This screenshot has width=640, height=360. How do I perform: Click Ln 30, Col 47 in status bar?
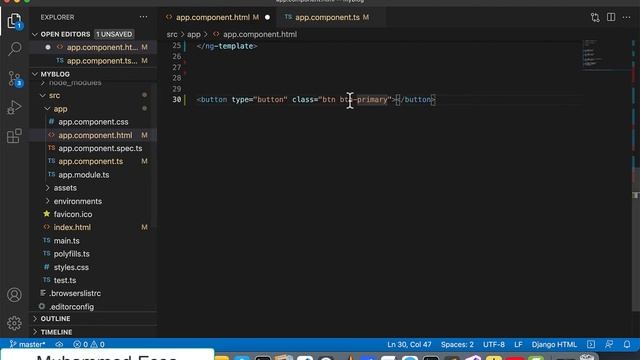(409, 344)
